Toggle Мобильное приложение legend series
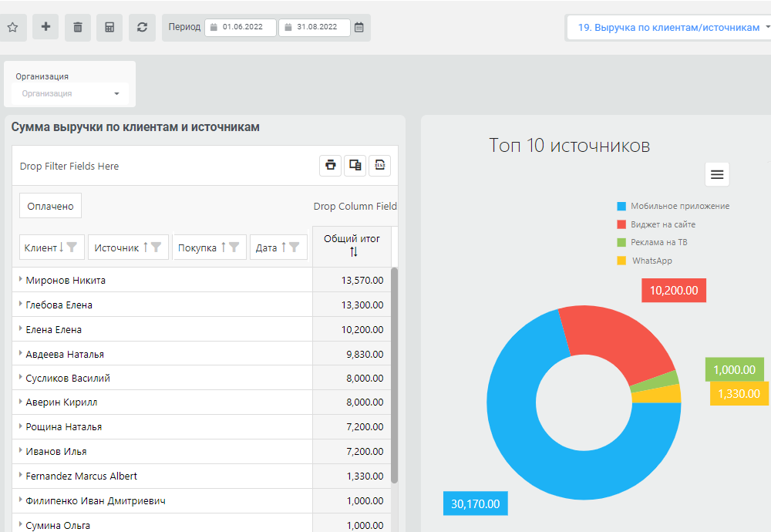771x532 pixels. click(673, 206)
